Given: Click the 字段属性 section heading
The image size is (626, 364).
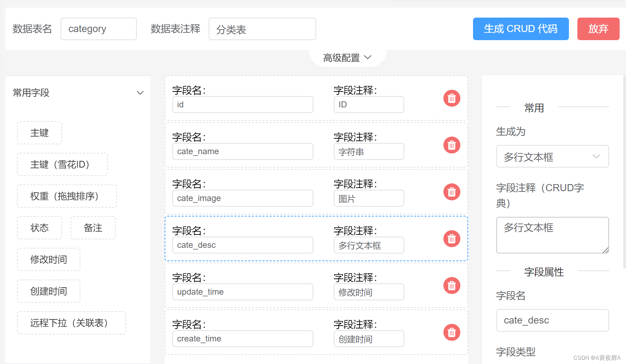Looking at the screenshot, I should click(x=544, y=272).
